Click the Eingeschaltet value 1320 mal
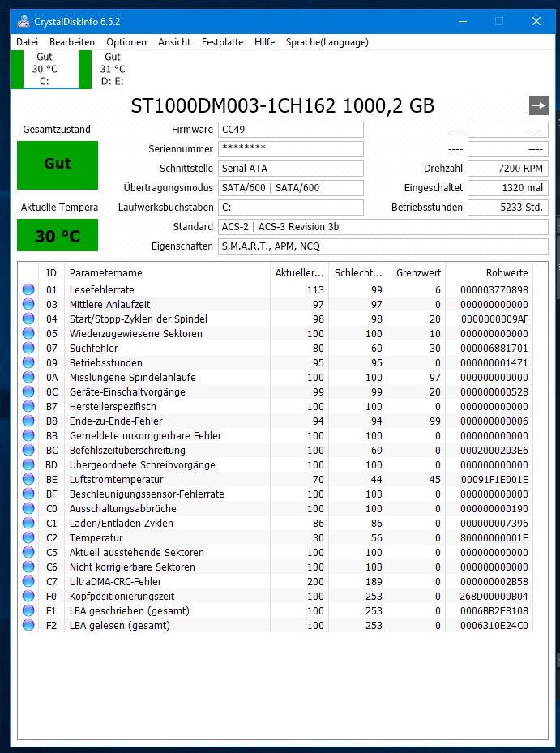 507,188
